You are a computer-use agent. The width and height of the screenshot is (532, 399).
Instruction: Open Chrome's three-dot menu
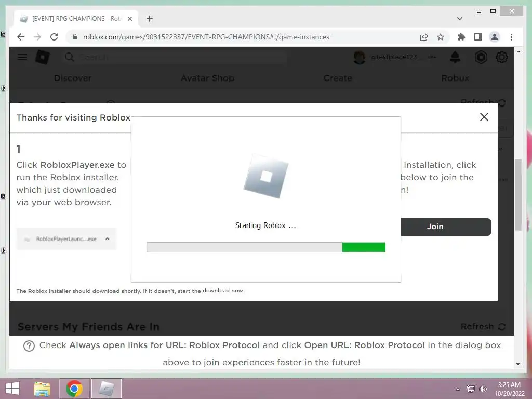point(511,37)
